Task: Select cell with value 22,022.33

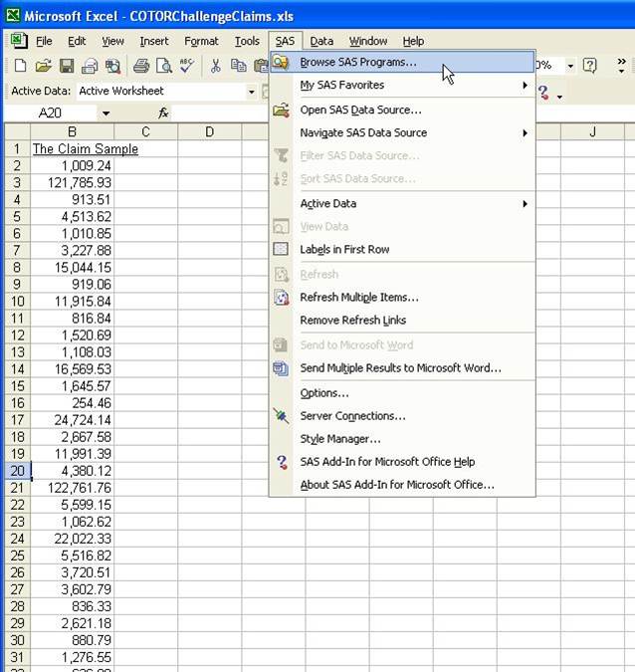Action: pos(72,539)
